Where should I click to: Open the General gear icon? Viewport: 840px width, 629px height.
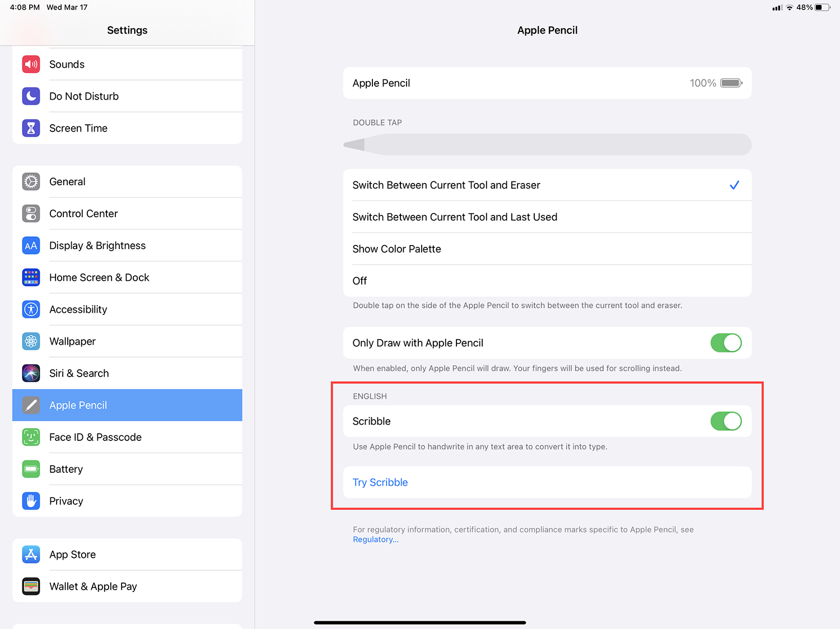[x=31, y=182]
